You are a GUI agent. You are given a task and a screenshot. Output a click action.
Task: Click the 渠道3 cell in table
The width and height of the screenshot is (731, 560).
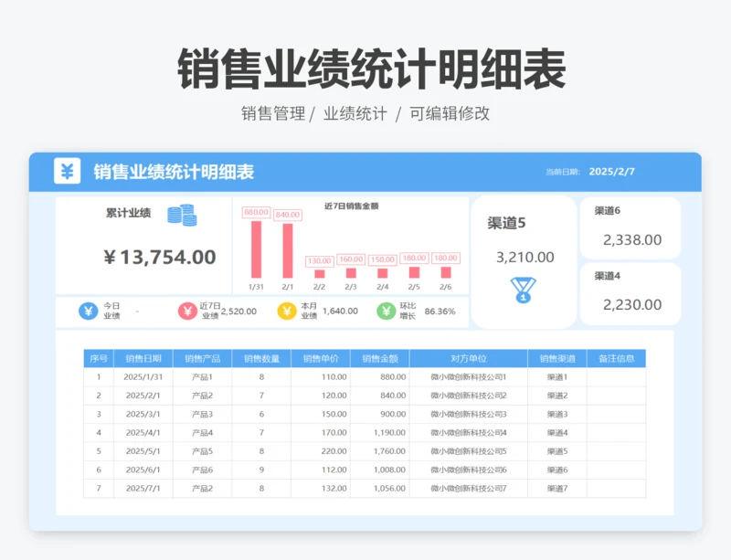coord(557,414)
